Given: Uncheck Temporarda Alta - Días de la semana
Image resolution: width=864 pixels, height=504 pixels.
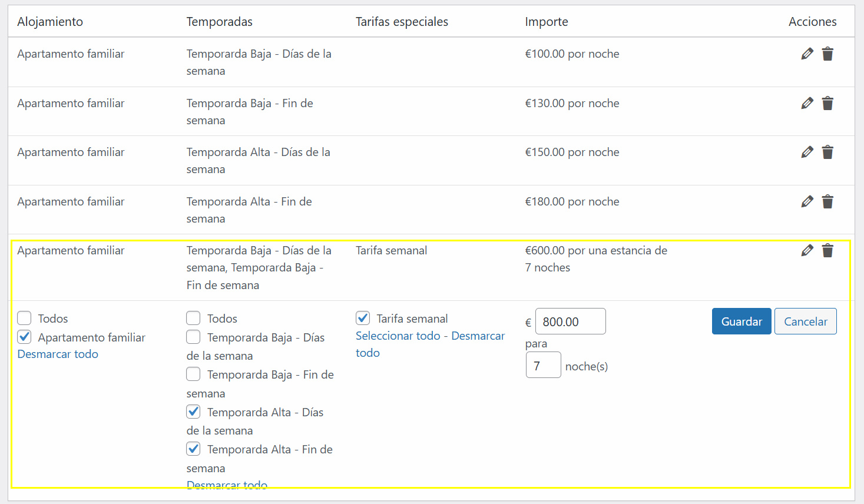Looking at the screenshot, I should click(193, 412).
